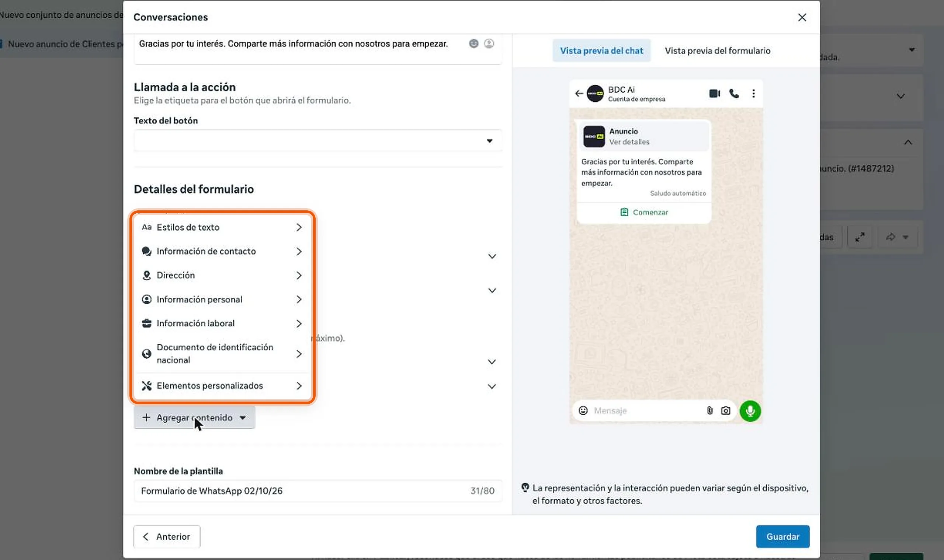Screen dimensions: 944x560
Task: Click the camera icon in message bar
Action: pos(725,410)
